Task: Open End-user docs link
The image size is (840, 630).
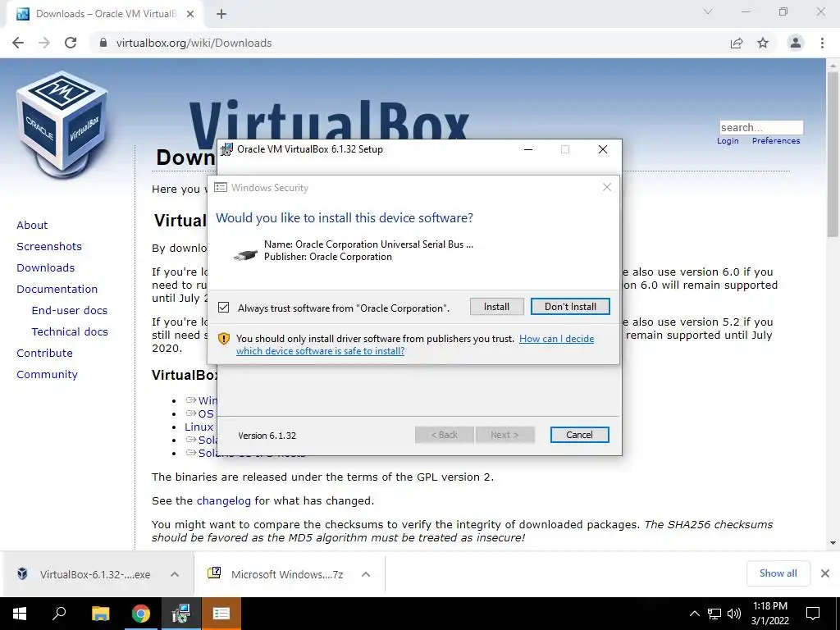Action: point(70,311)
